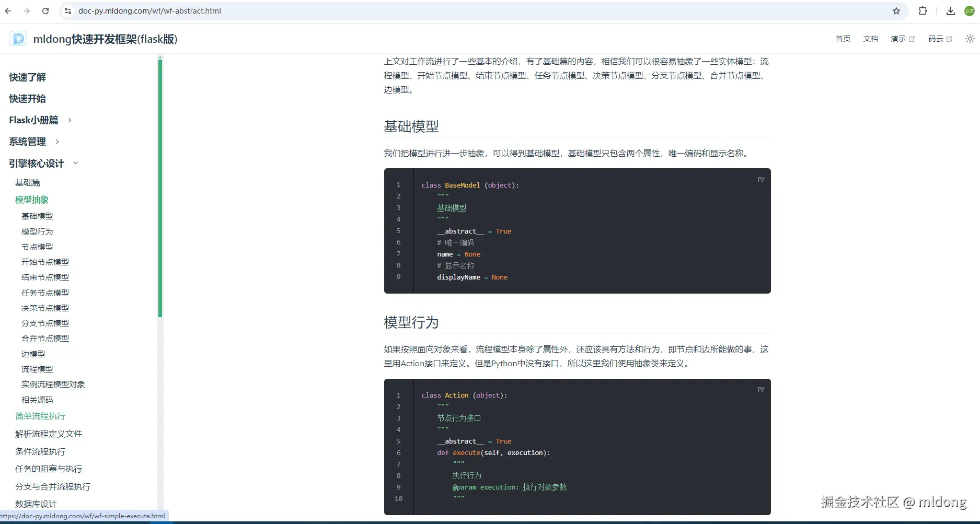The height and width of the screenshot is (524, 980).
Task: Expand the Flask小册篇 chevron
Action: (x=70, y=120)
